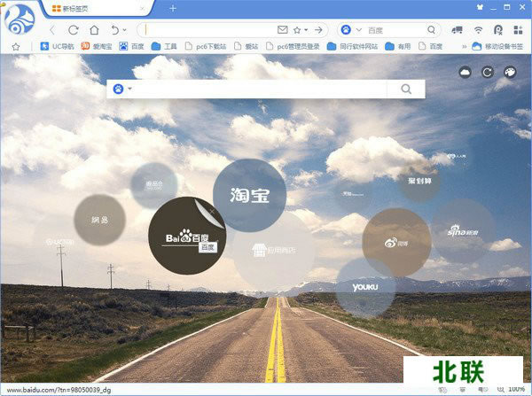Open the 唯品会 bubble shortcut

pyautogui.click(x=154, y=185)
